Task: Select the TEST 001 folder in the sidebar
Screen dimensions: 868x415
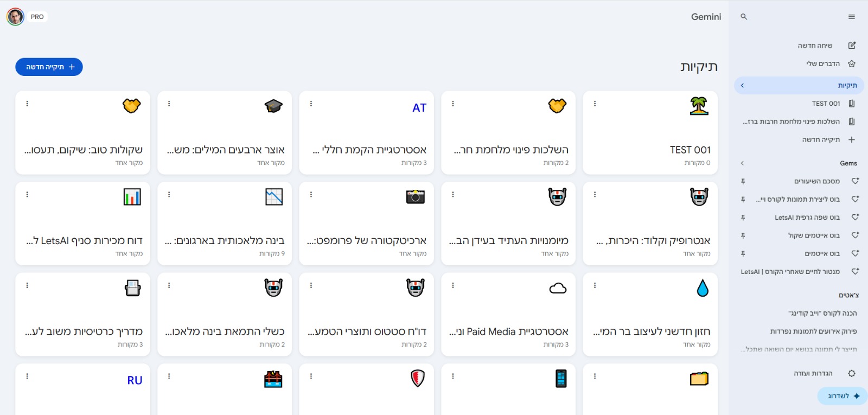Action: pyautogui.click(x=826, y=104)
